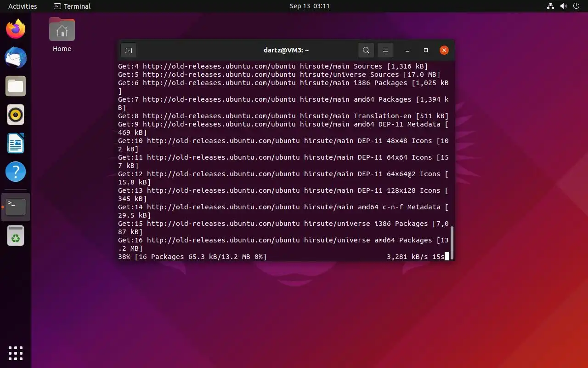Close the terminal window
The image size is (588, 368).
[444, 50]
